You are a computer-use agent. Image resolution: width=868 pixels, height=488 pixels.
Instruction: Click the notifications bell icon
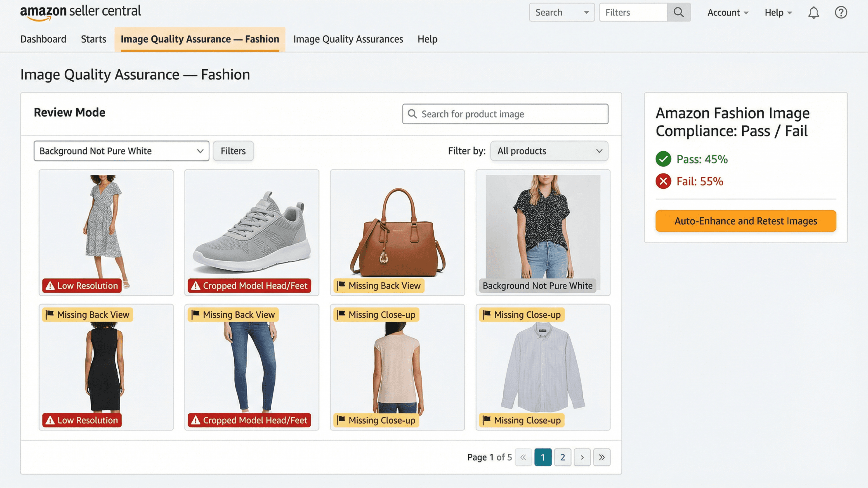(x=814, y=13)
